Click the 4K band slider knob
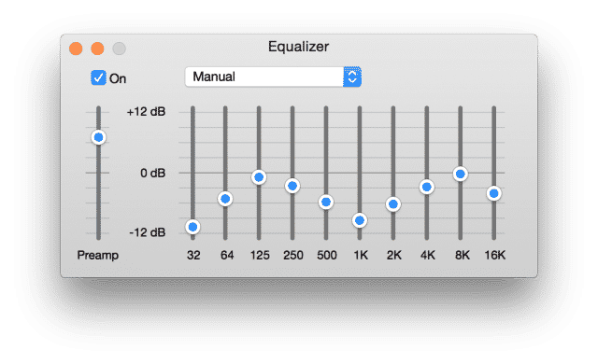 pos(427,187)
